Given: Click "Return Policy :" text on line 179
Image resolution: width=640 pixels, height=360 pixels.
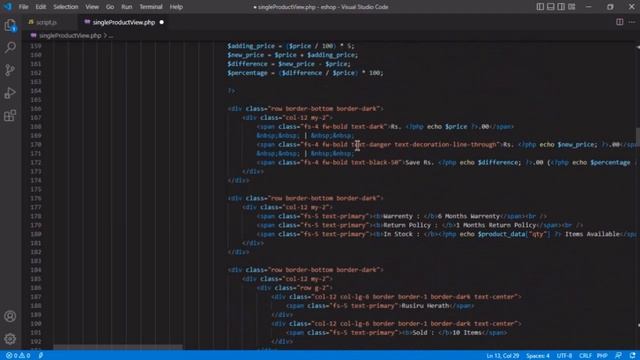Looking at the screenshot, I should [411, 225].
